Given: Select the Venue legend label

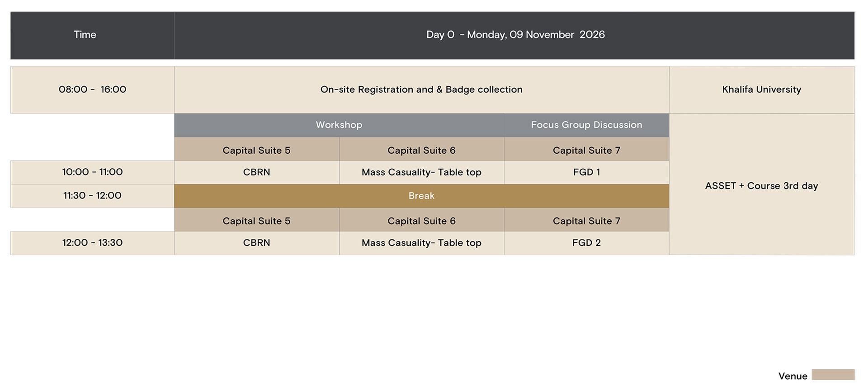Looking at the screenshot, I should [x=793, y=376].
